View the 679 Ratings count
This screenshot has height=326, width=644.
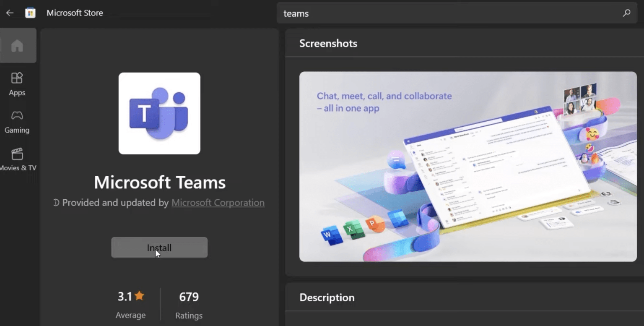[189, 297]
